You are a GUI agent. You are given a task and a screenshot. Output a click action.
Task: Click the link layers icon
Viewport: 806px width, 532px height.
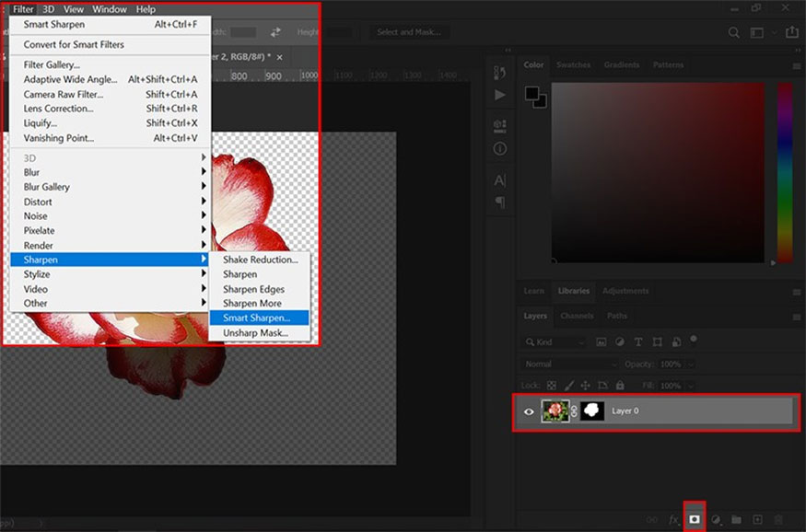652,520
